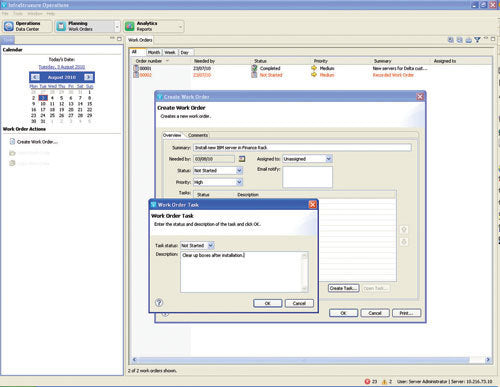Click today's date link Tuesday, 3 August 2010
The width and height of the screenshot is (500, 387).
(62, 67)
